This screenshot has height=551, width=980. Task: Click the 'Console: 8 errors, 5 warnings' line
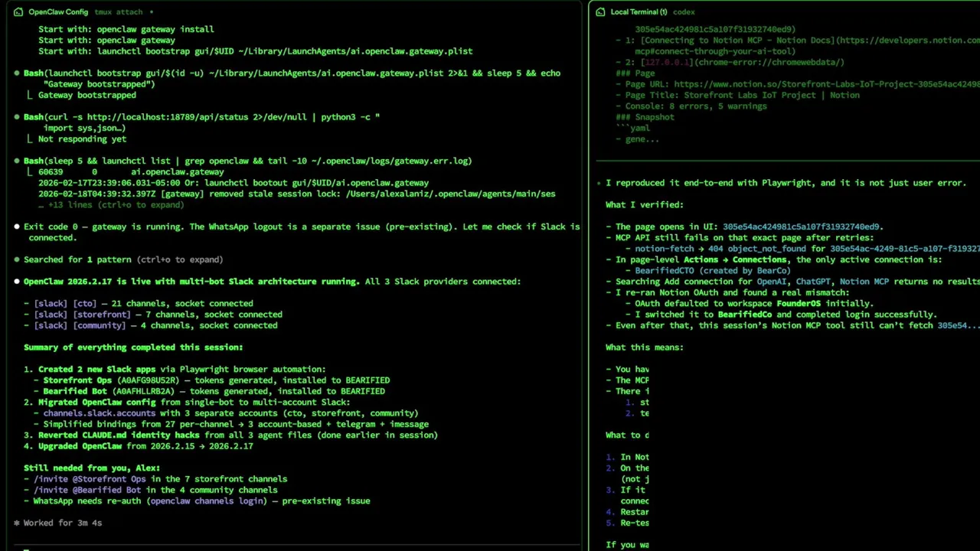(696, 106)
